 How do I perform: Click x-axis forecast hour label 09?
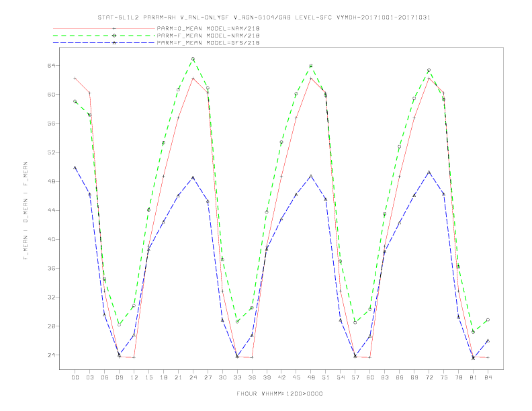pyautogui.click(x=119, y=377)
